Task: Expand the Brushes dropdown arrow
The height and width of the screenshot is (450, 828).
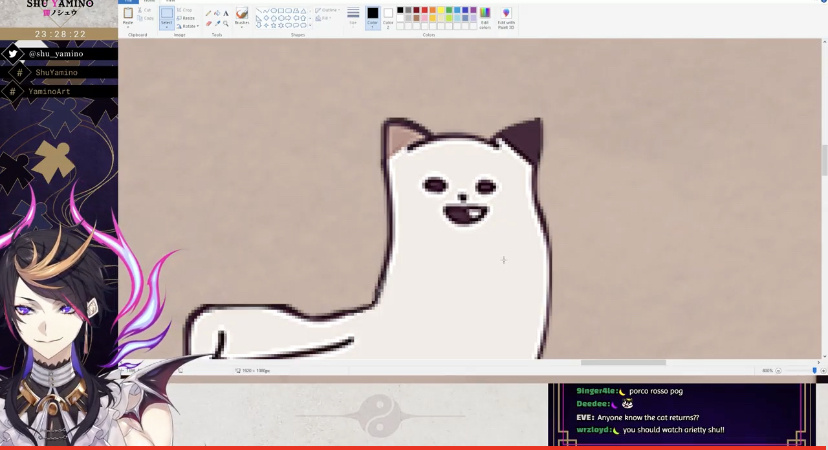Action: click(x=241, y=25)
